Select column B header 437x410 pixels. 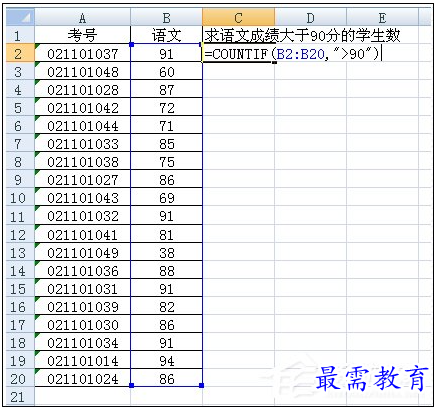[x=166, y=17]
